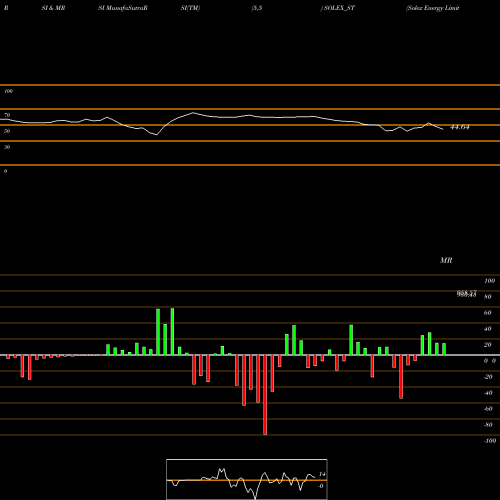Screen dimensions: 500x500
Task: Click the overlapping 958.57 price label
Action: tap(467, 294)
